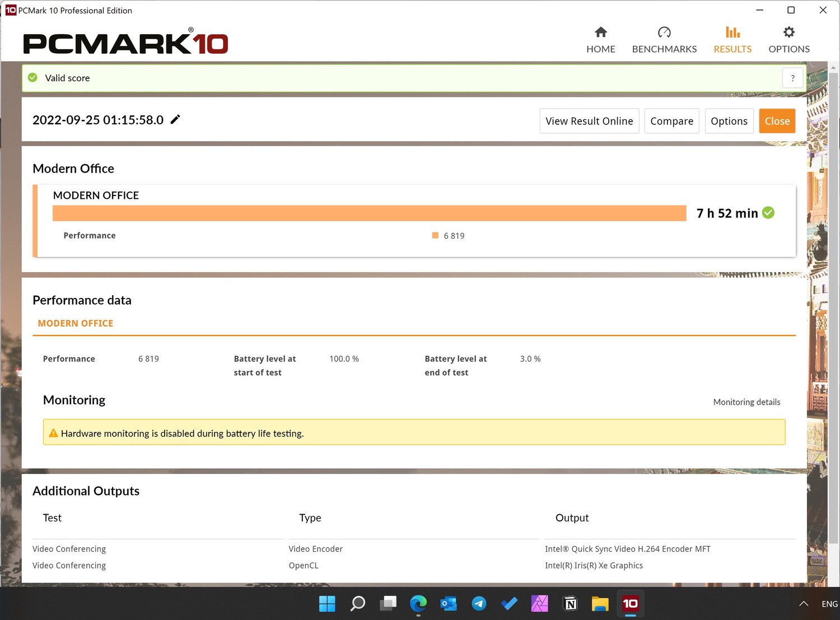Click green checkmark beside 7 h 52 min
Screen dimensions: 840x620
(x=768, y=213)
